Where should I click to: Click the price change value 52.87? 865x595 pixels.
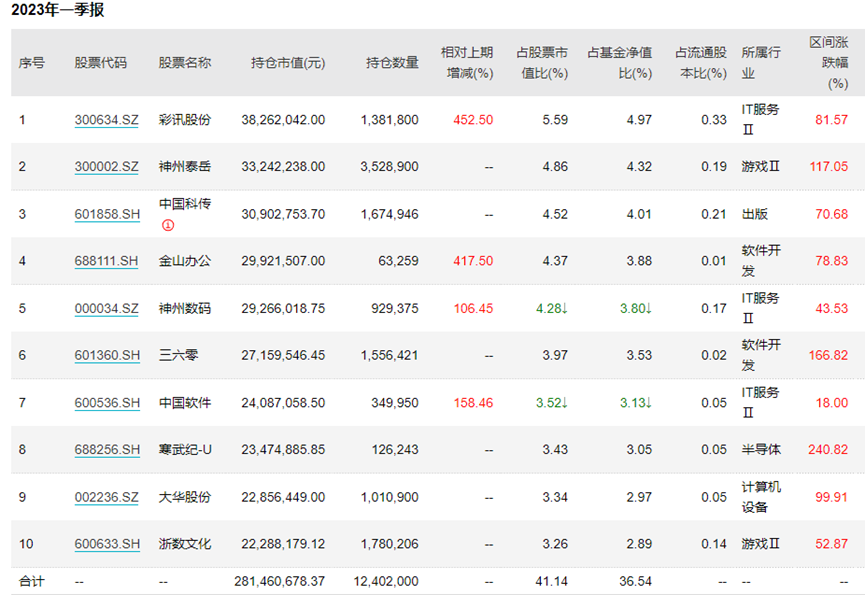(832, 544)
